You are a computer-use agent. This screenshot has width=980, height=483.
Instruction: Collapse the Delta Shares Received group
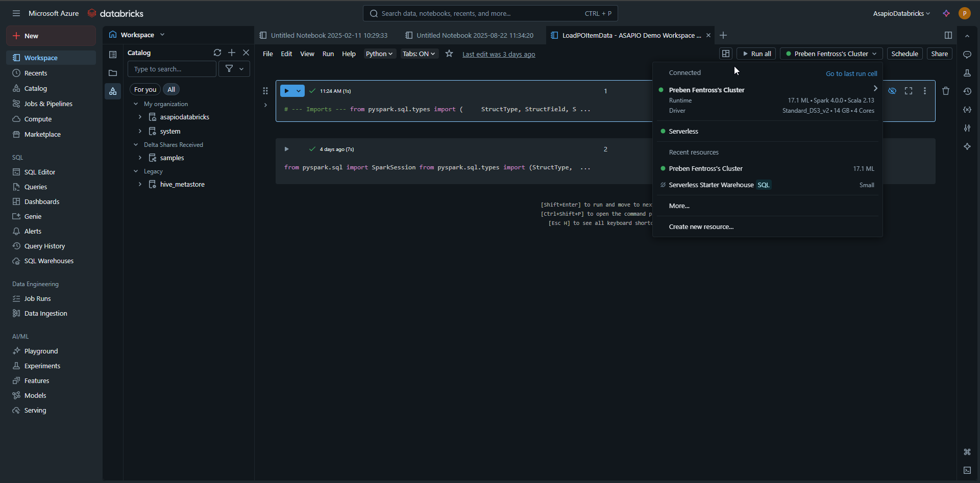tap(136, 144)
